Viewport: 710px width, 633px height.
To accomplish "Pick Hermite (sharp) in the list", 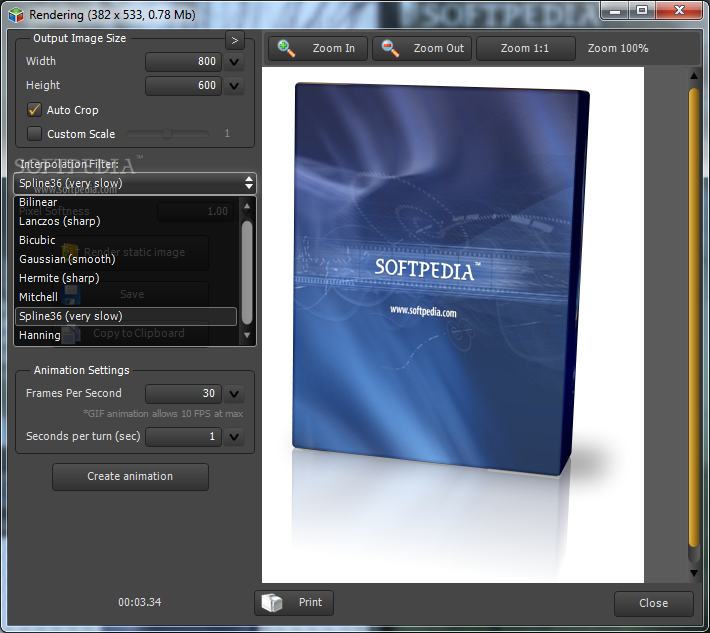I will (x=126, y=278).
